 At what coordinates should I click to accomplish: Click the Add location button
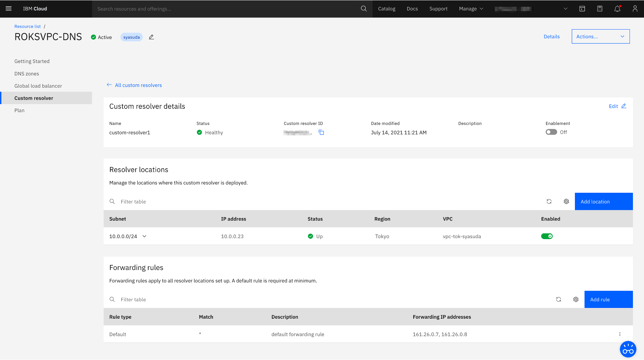point(604,201)
